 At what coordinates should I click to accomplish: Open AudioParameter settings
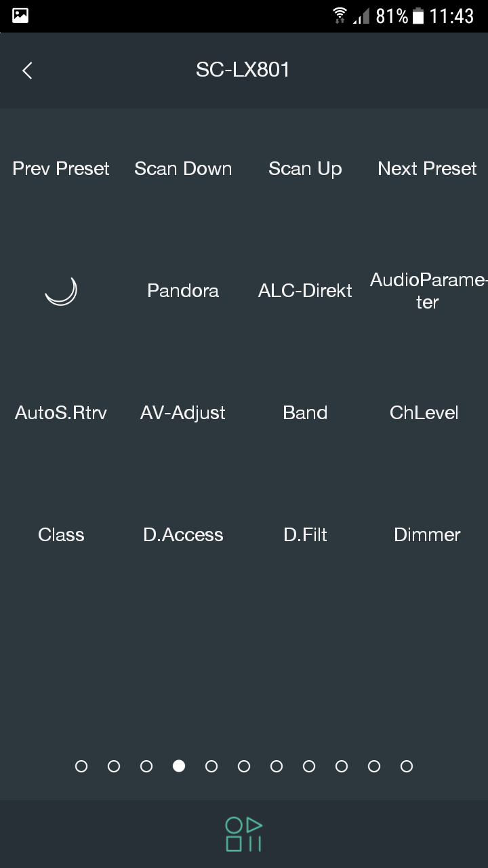pyautogui.click(x=427, y=291)
